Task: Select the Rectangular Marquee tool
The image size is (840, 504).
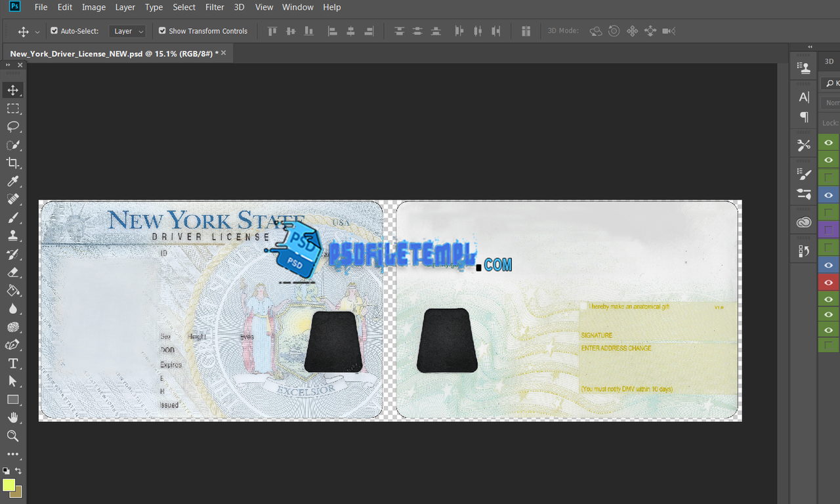Action: 13,108
